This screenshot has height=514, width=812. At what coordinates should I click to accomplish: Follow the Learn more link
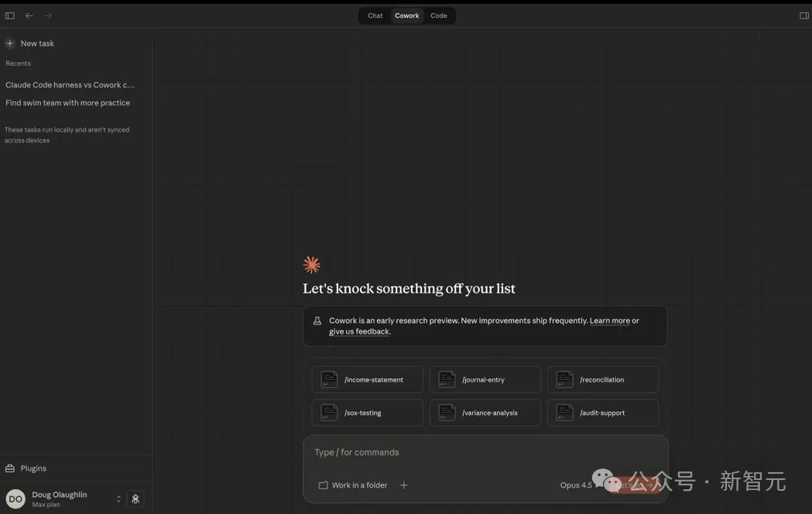(609, 321)
